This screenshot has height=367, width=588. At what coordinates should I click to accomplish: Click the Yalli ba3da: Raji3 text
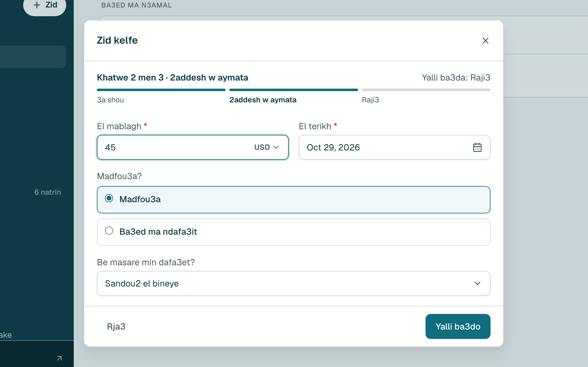(456, 77)
